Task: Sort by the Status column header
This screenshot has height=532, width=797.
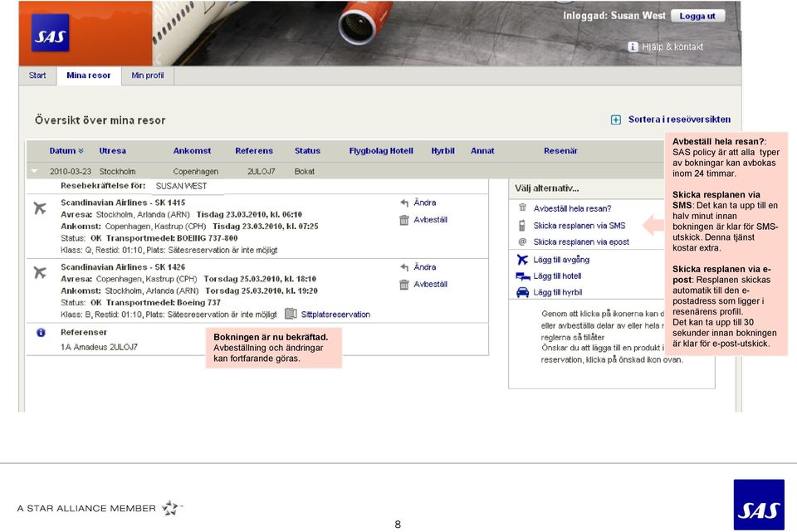Action: pyautogui.click(x=307, y=151)
